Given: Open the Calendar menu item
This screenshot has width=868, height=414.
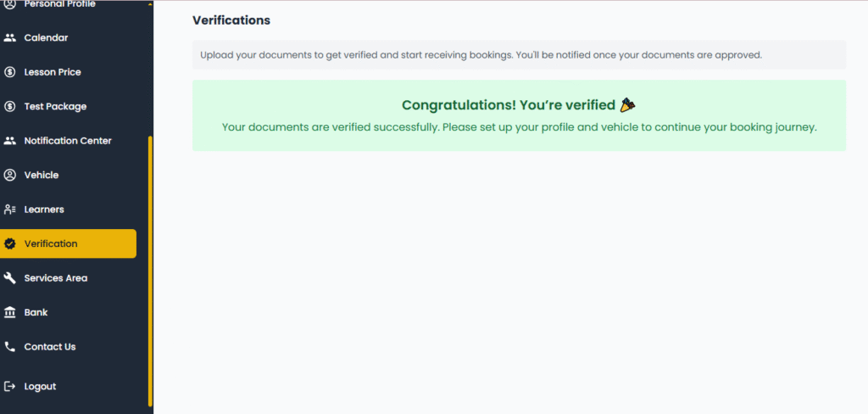Looking at the screenshot, I should point(46,37).
